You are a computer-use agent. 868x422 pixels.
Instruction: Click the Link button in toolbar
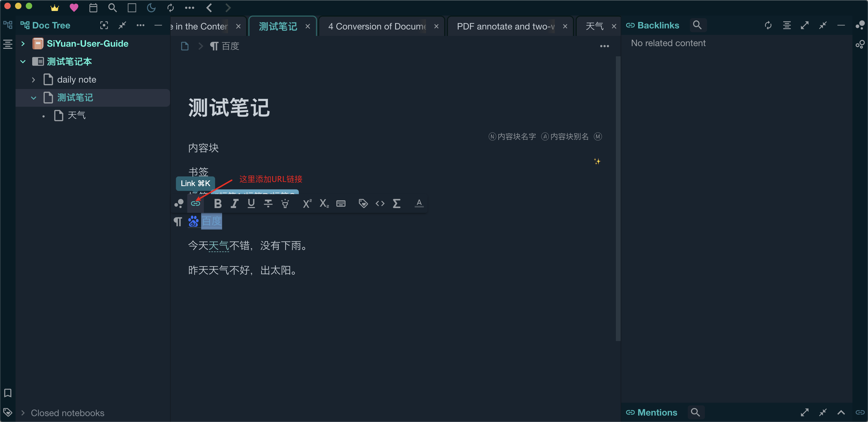coord(196,203)
